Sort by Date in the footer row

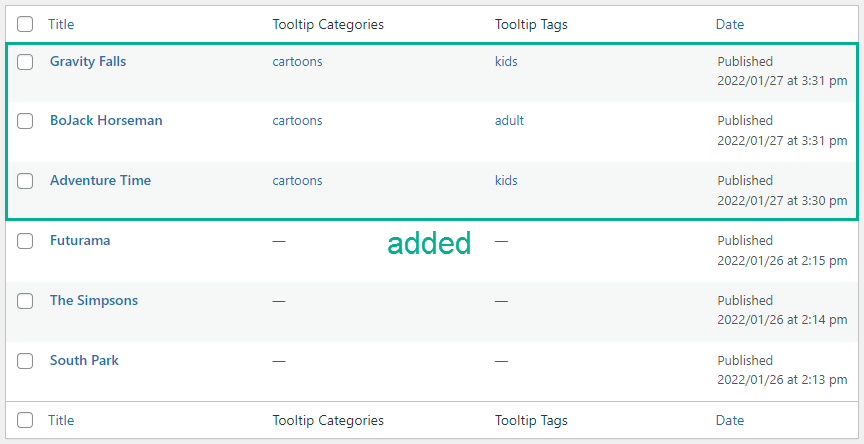(x=730, y=420)
